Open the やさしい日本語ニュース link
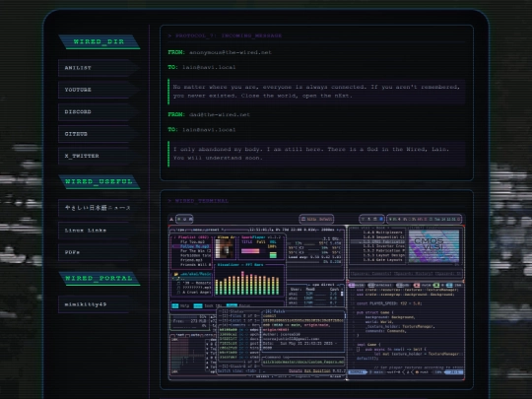532x399 pixels. tap(99, 208)
